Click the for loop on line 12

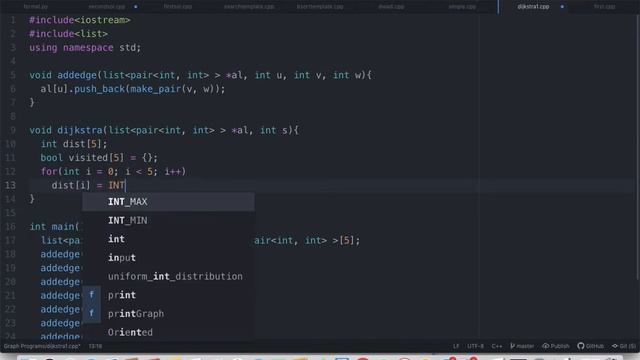[113, 171]
